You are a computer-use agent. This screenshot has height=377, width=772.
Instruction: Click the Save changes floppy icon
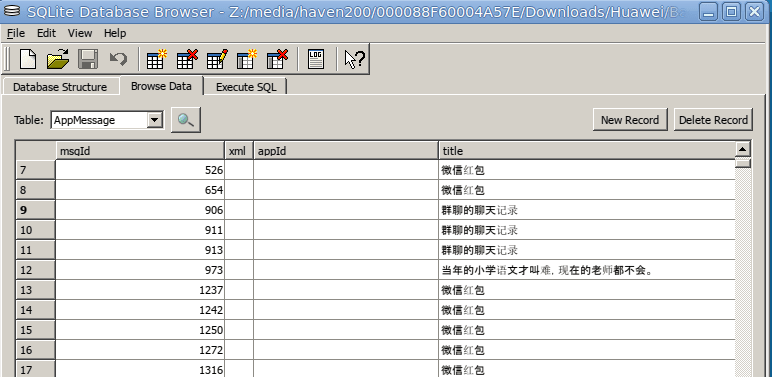point(89,59)
